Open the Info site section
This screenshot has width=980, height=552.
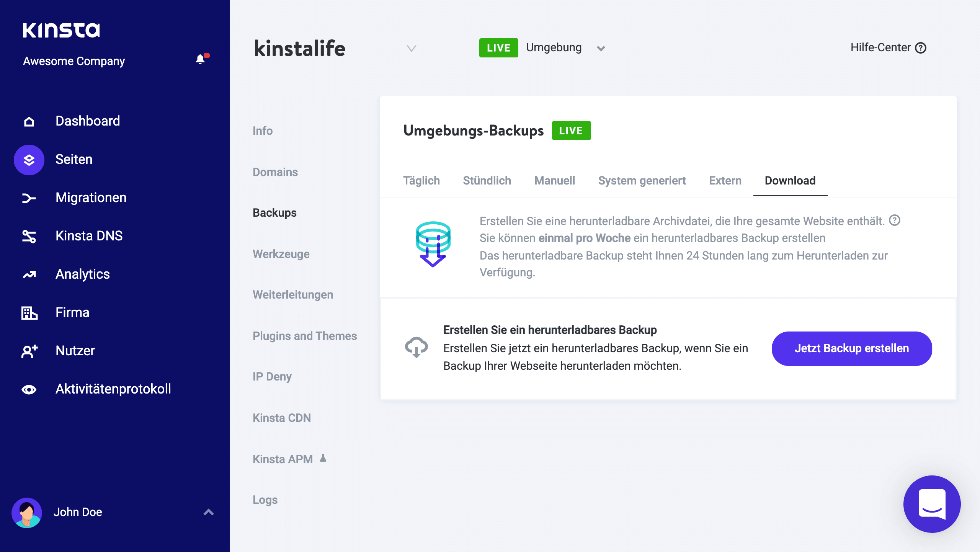pos(263,131)
